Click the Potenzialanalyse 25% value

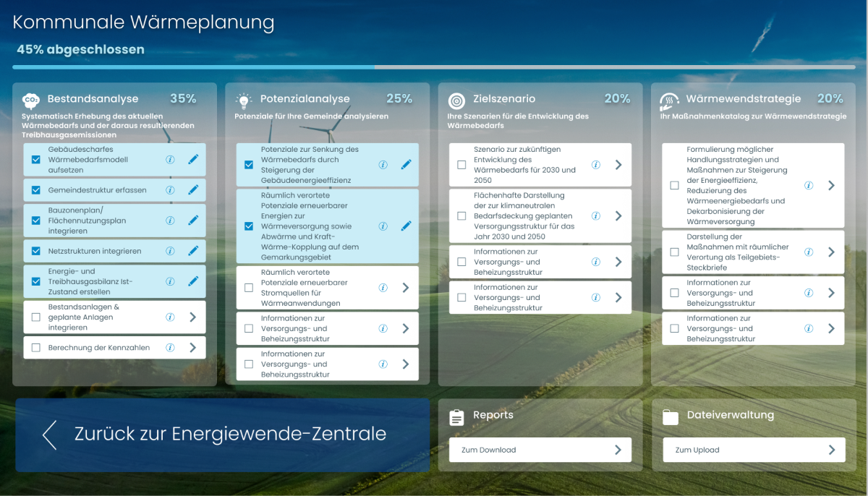tap(399, 98)
